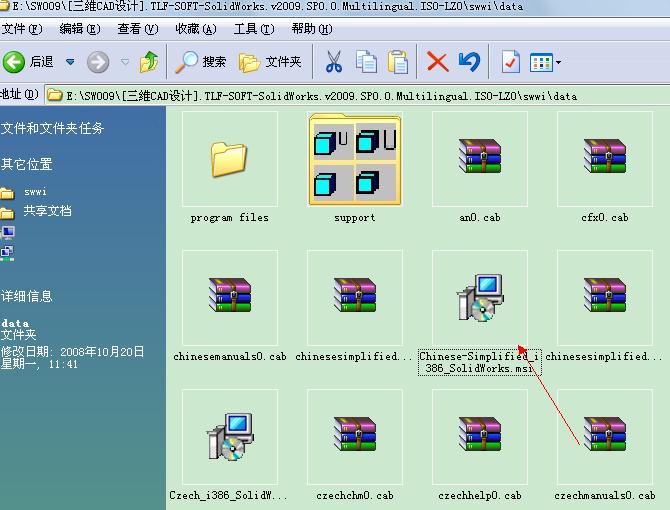Toggle the 文件夹 folders pane button
Viewport: 670px width, 510px height.
click(x=270, y=62)
